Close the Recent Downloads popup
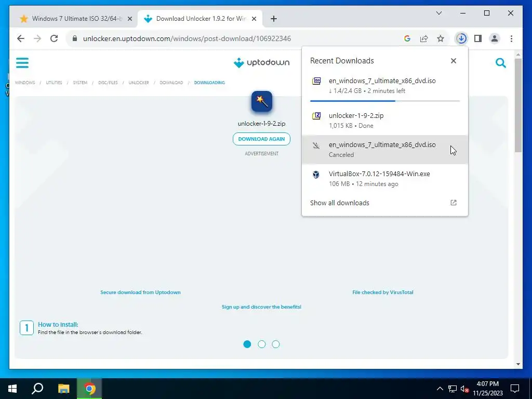 tap(453, 61)
